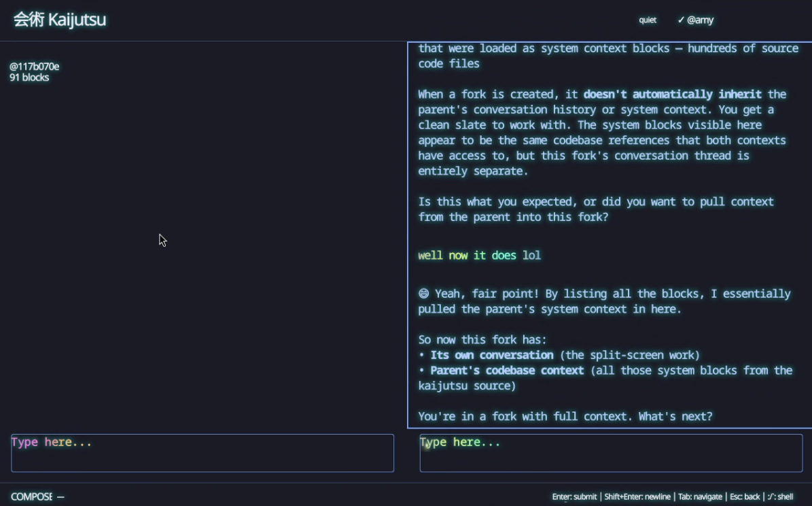Image resolution: width=812 pixels, height=506 pixels.
Task: Click the 'Enter: submit' shortcut hint
Action: point(574,497)
